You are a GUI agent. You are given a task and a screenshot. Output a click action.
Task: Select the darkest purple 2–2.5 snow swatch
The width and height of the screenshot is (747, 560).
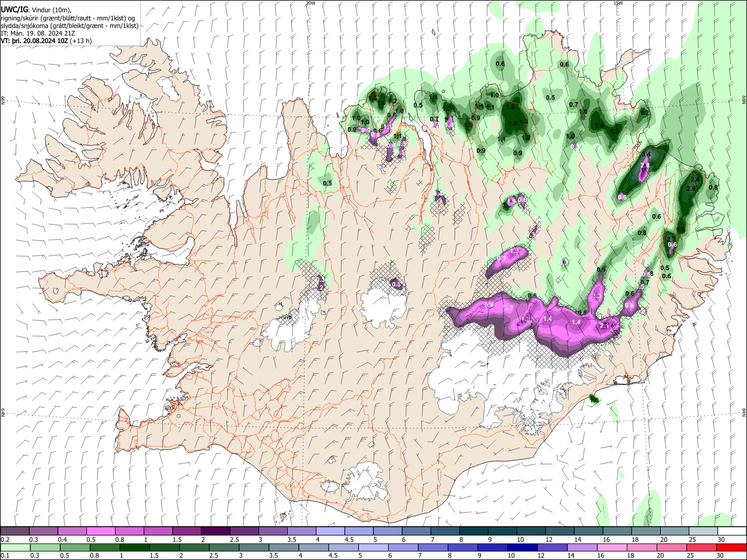[x=215, y=531]
